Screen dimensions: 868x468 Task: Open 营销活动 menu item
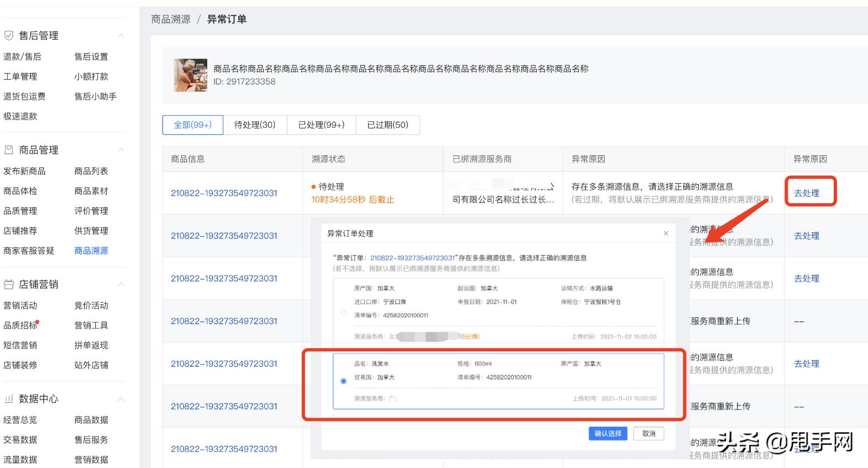pyautogui.click(x=20, y=305)
